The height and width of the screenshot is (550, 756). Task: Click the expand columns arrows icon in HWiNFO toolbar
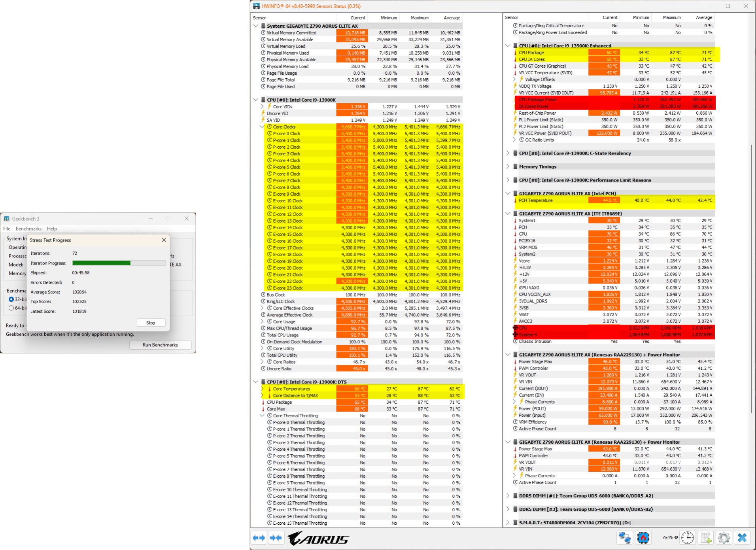click(259, 538)
